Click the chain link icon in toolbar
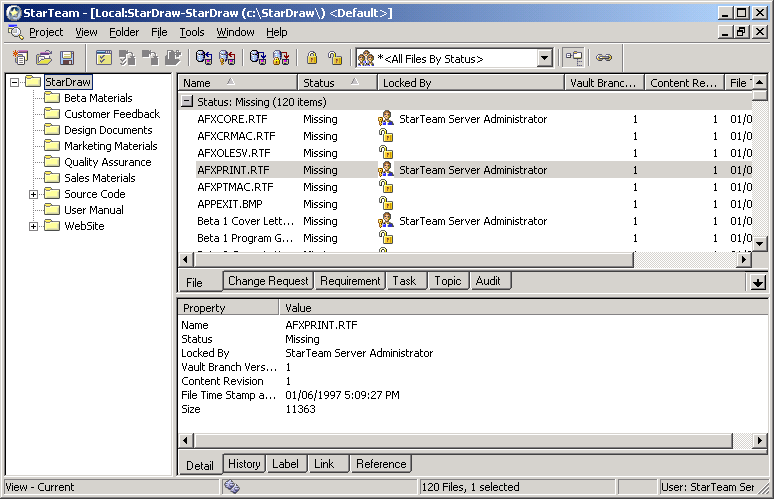This screenshot has width=774, height=499. coord(604,58)
